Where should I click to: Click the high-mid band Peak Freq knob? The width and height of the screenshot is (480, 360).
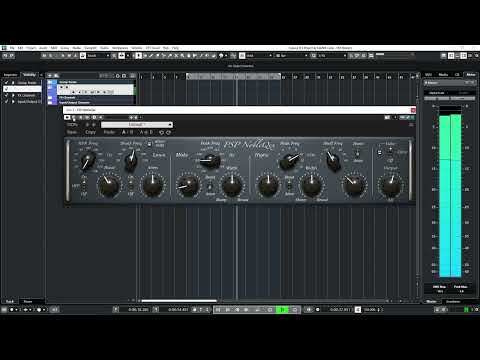coord(289,161)
